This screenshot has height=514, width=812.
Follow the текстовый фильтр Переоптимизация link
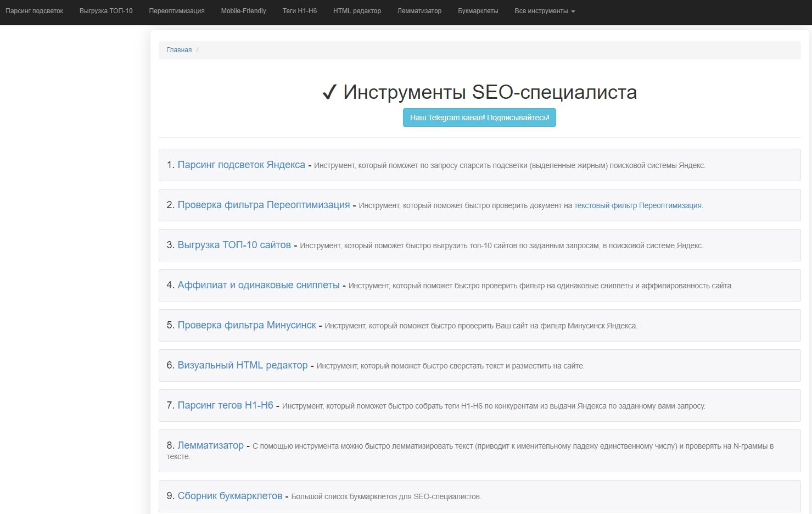(x=638, y=205)
